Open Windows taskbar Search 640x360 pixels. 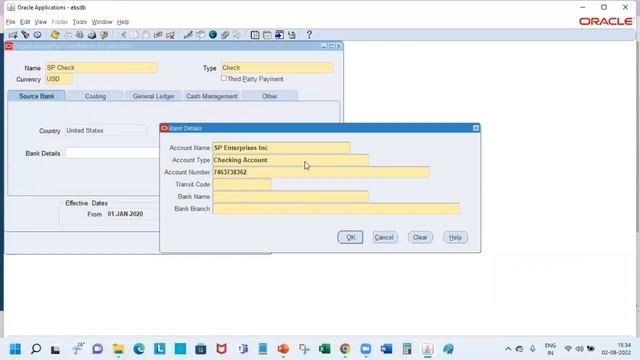tap(36, 349)
